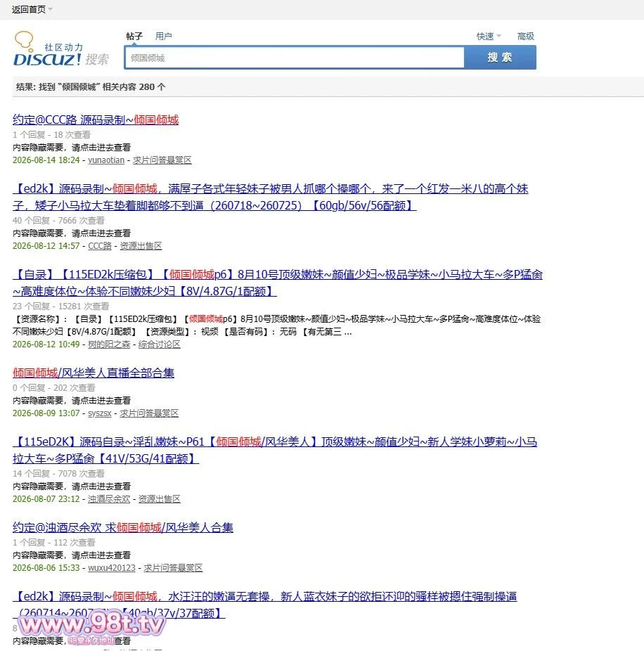Click the text 14 个回复 - 7078 次查看
The width and height of the screenshot is (644, 651).
[58, 474]
